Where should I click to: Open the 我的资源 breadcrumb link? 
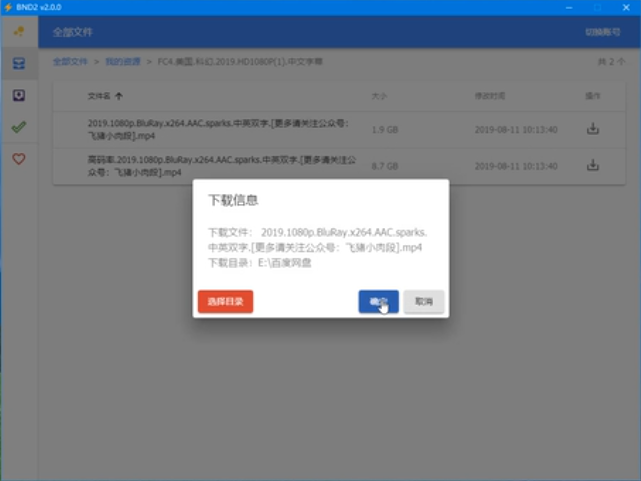pos(123,62)
